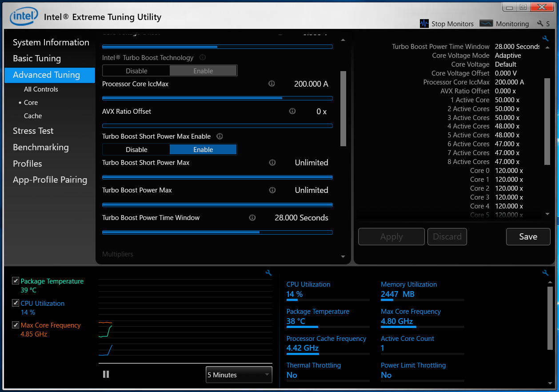Click 1 Active Core 50.000 x row
This screenshot has height=392, width=559.
click(485, 100)
